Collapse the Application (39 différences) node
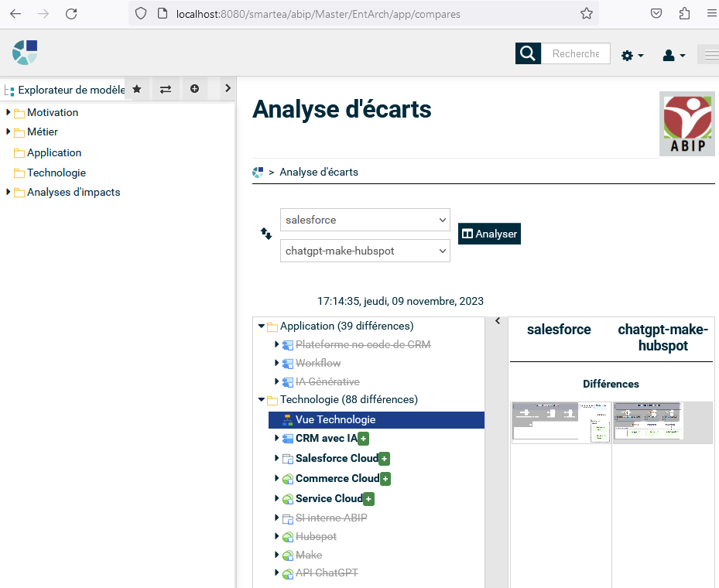Image resolution: width=719 pixels, height=588 pixels. (262, 326)
